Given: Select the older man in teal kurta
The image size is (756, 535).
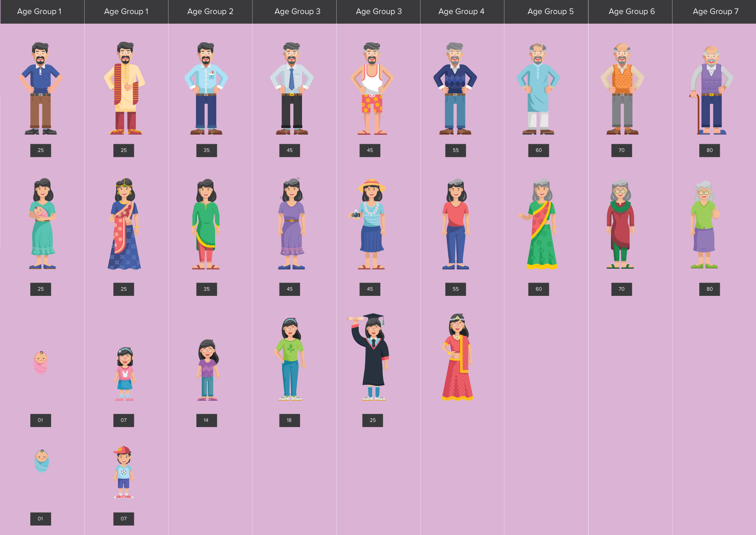Looking at the screenshot, I should pyautogui.click(x=538, y=89).
